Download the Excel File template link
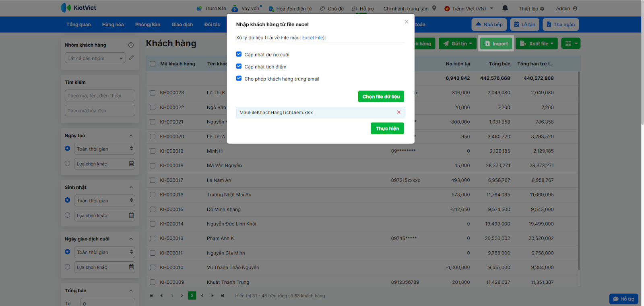Image resolution: width=644 pixels, height=306 pixels. pyautogui.click(x=313, y=38)
